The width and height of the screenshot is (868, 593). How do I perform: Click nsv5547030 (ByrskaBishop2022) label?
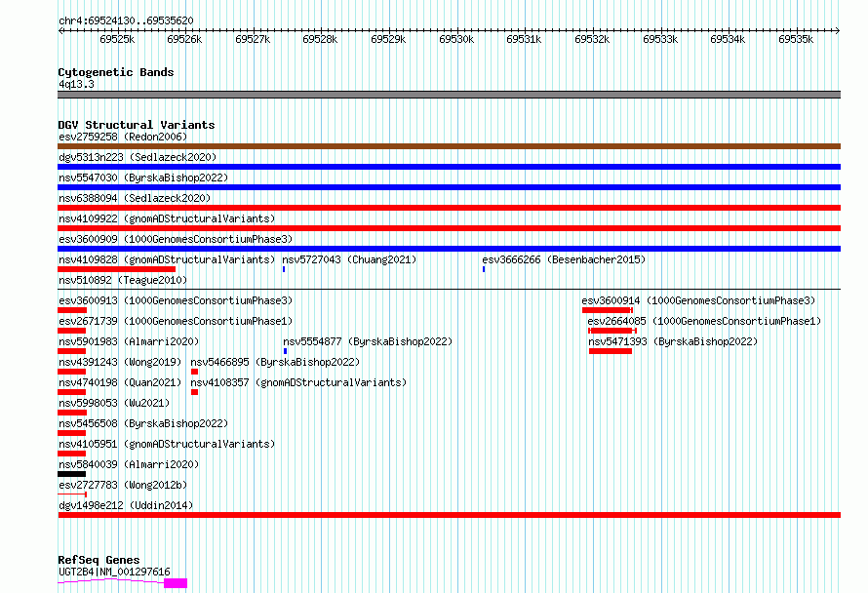[143, 178]
